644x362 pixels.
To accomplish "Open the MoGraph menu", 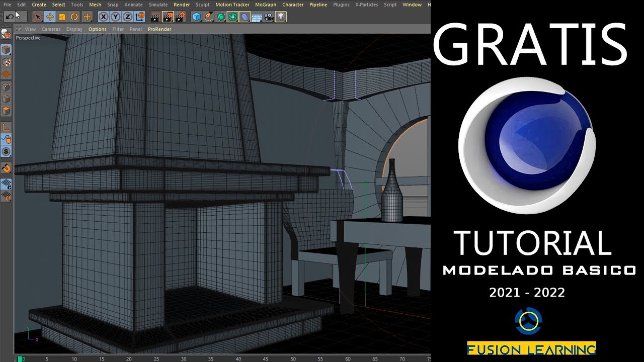I will pos(266,5).
